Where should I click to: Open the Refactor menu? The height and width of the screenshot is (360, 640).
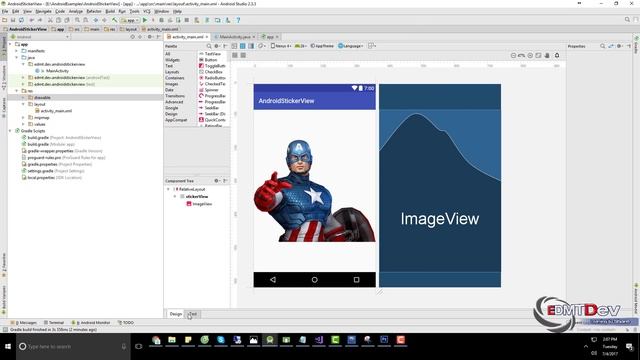tap(93, 11)
